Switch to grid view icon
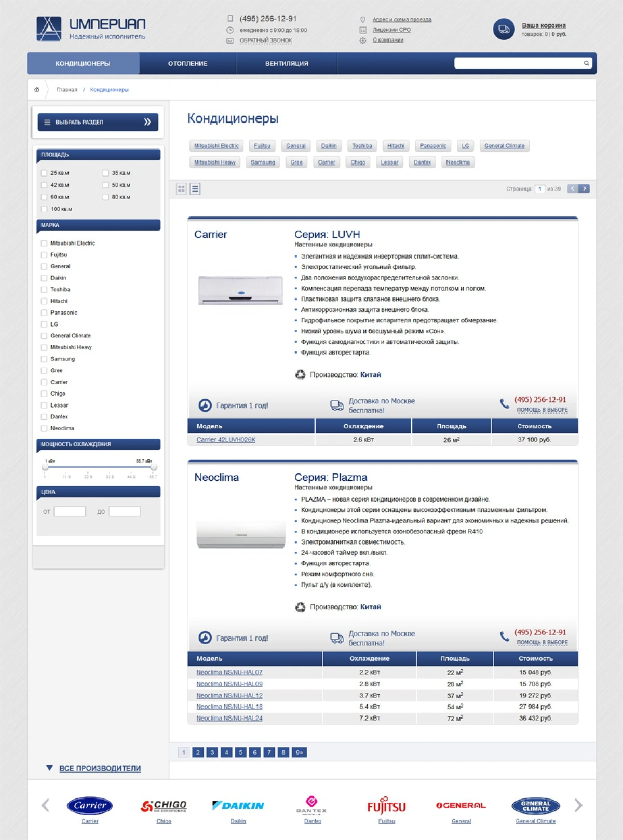623x840 pixels. (x=181, y=189)
